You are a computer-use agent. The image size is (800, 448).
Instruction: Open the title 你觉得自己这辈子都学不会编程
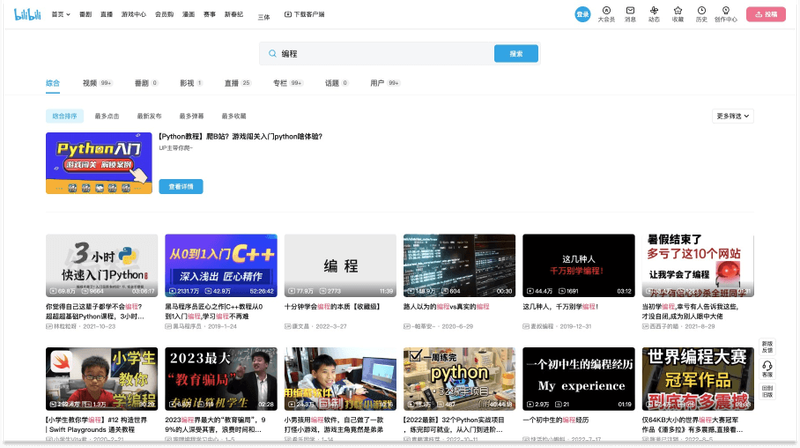point(95,311)
